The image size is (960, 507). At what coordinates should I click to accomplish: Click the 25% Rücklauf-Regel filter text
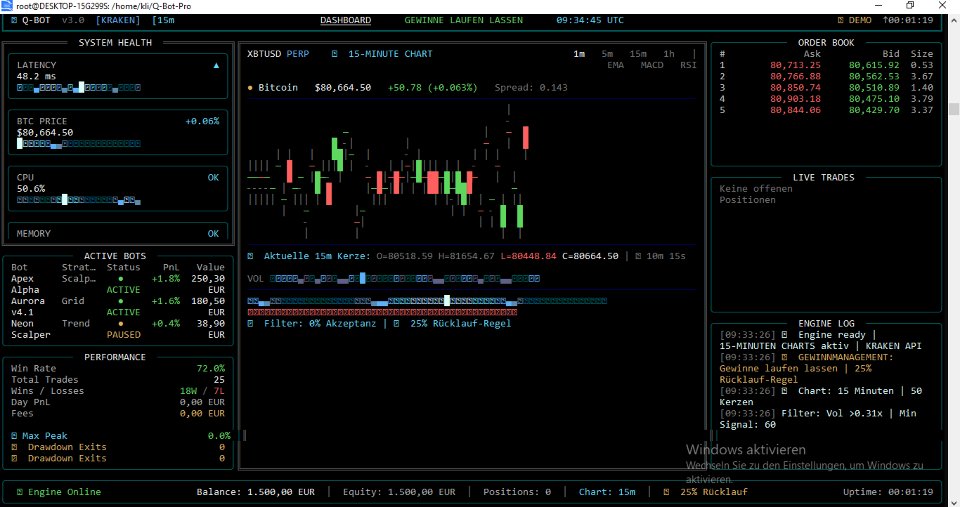460,323
